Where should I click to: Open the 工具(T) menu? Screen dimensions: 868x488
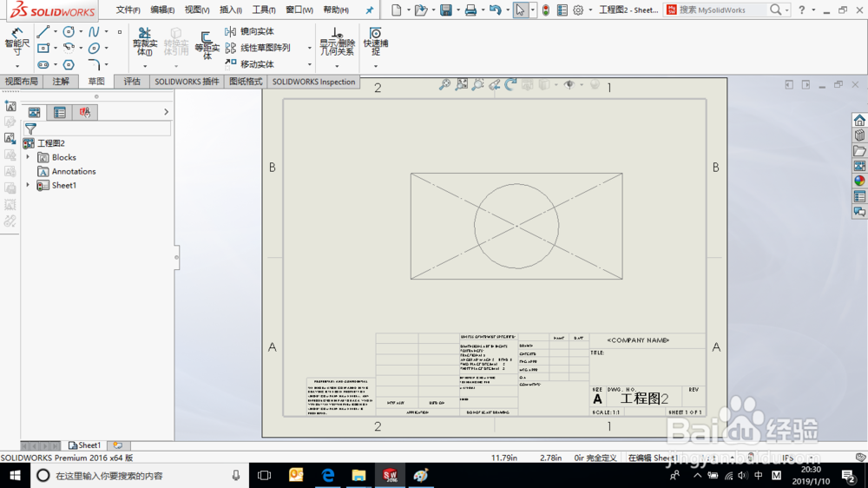tap(264, 10)
